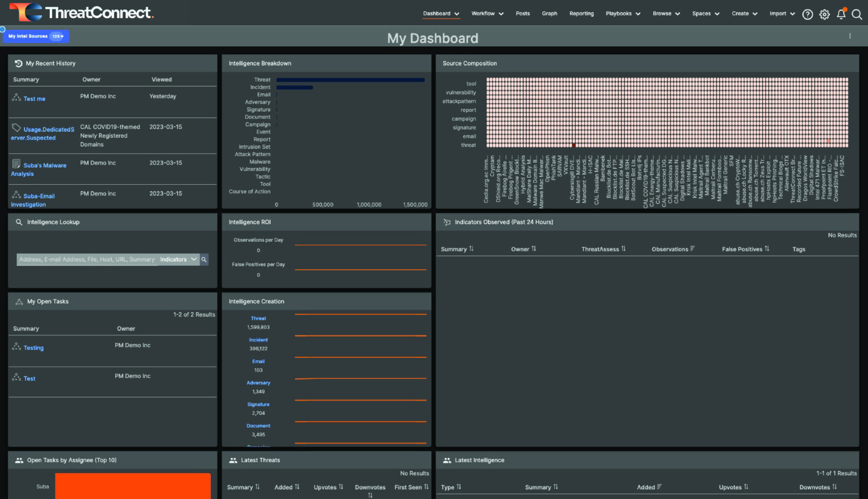The image size is (868, 499).
Task: Click the global search magnifier icon
Action: click(857, 14)
